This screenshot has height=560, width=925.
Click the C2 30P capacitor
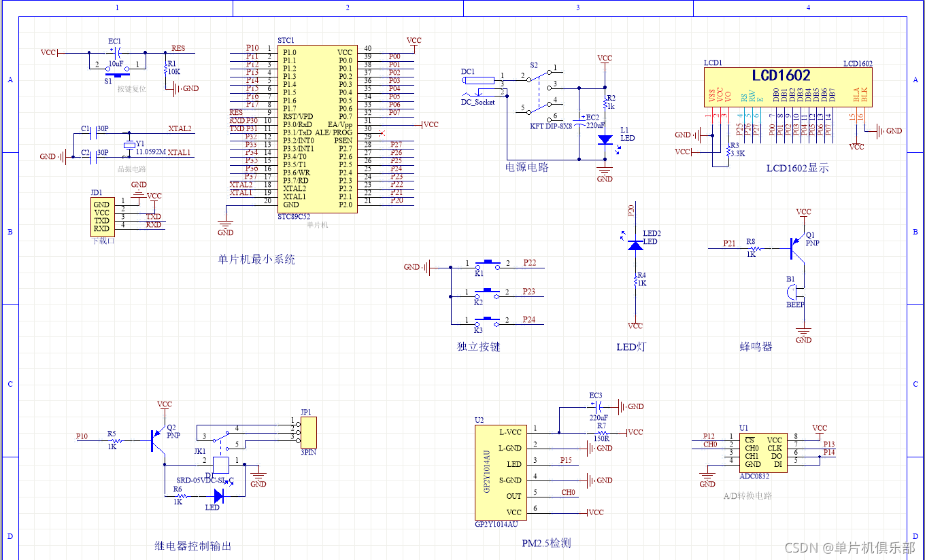tap(94, 157)
